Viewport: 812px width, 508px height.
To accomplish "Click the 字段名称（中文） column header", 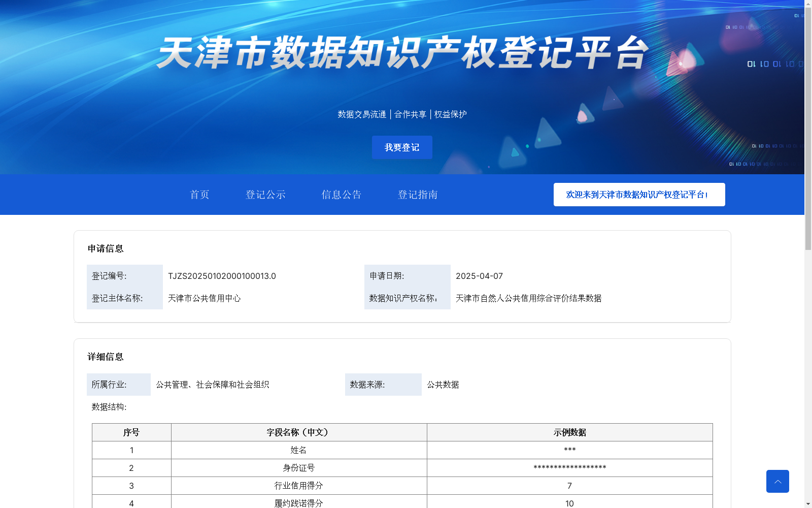I will (x=299, y=432).
